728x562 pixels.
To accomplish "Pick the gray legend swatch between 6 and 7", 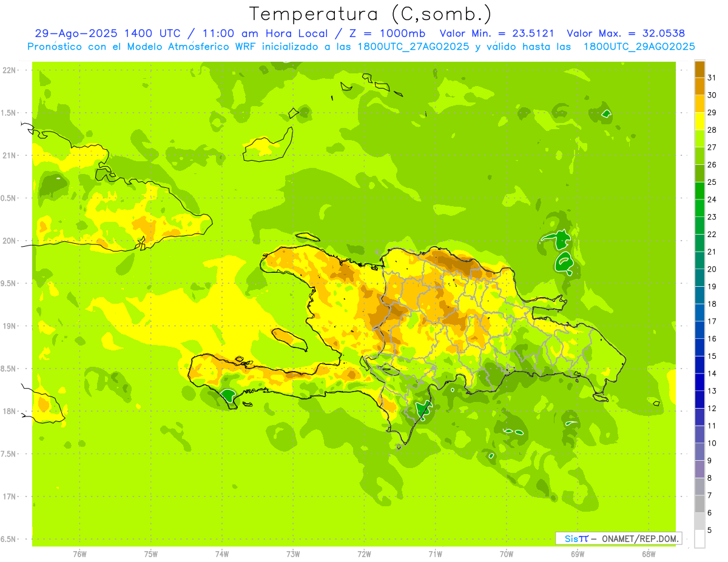I will point(699,504).
